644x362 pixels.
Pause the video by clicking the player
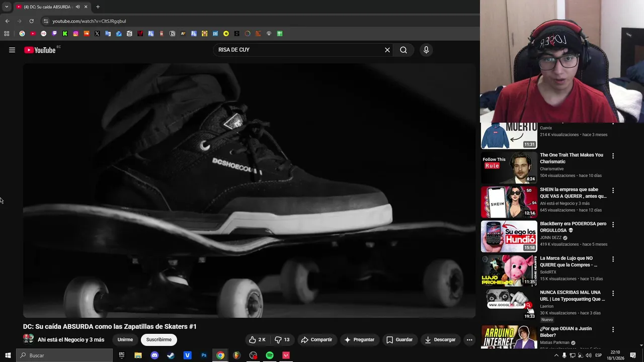point(249,191)
